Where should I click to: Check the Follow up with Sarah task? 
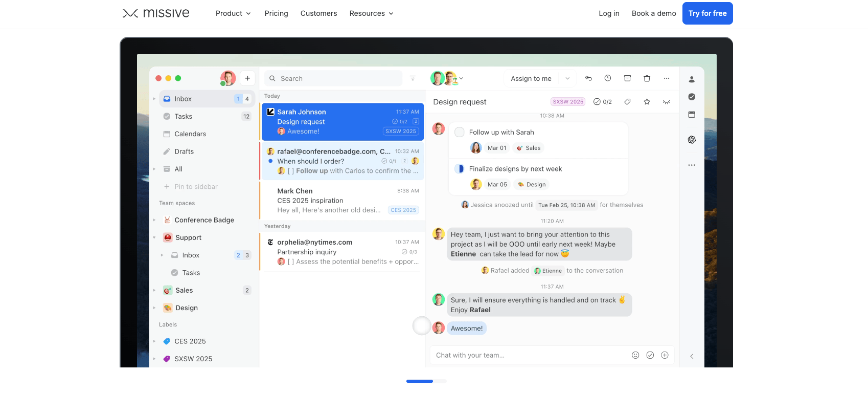[460, 132]
